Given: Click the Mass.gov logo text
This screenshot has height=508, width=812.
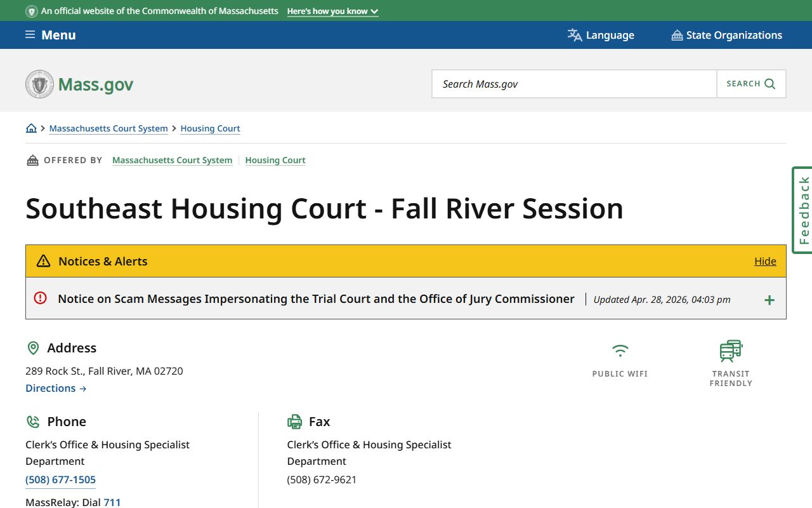Looking at the screenshot, I should click(96, 84).
